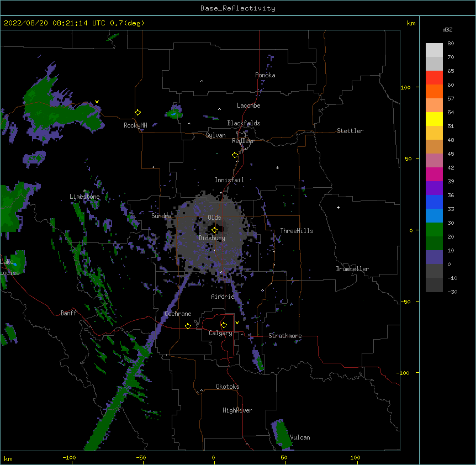Viewport: 476px width, 465px height.
Task: Pick the red 65 dBZ legend swatch
Action: (x=434, y=78)
